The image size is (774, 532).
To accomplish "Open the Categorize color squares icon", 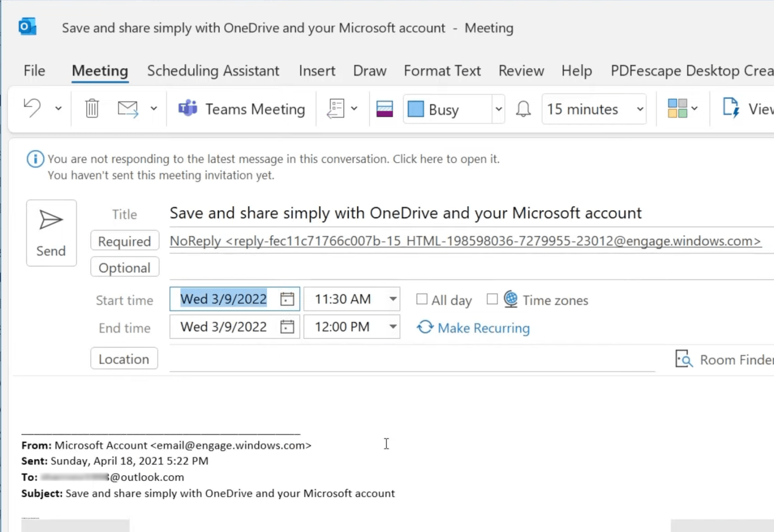I will pos(677,108).
